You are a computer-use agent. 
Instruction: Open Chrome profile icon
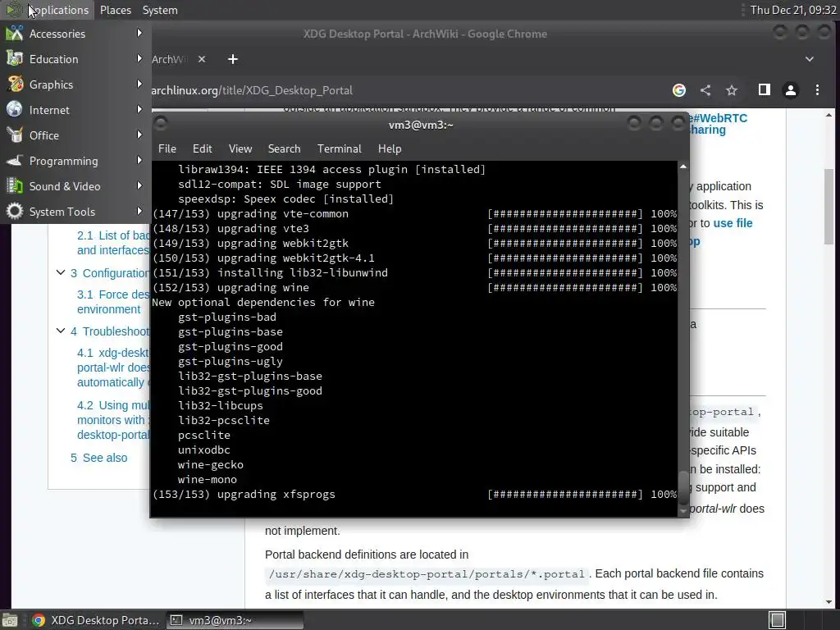(x=790, y=90)
